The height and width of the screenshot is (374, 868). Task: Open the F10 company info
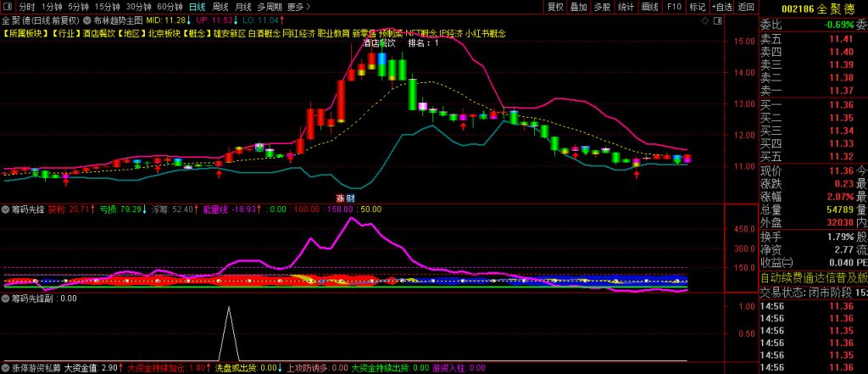tap(674, 7)
